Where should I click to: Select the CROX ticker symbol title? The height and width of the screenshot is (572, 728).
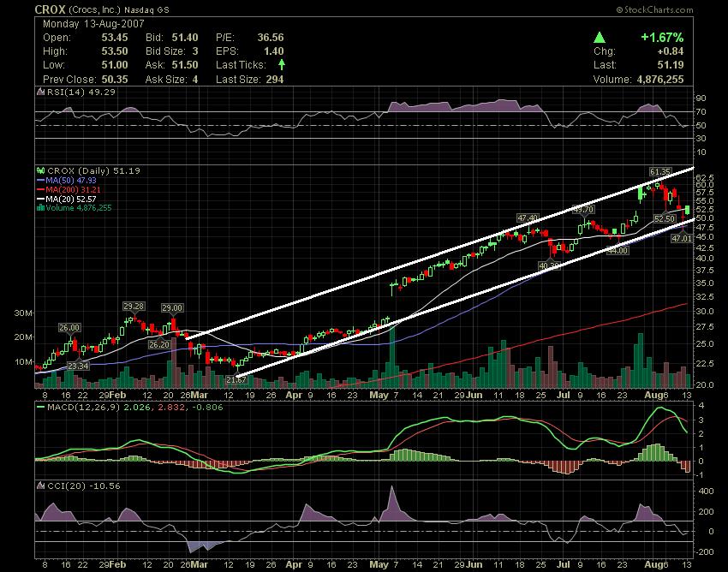click(x=51, y=9)
